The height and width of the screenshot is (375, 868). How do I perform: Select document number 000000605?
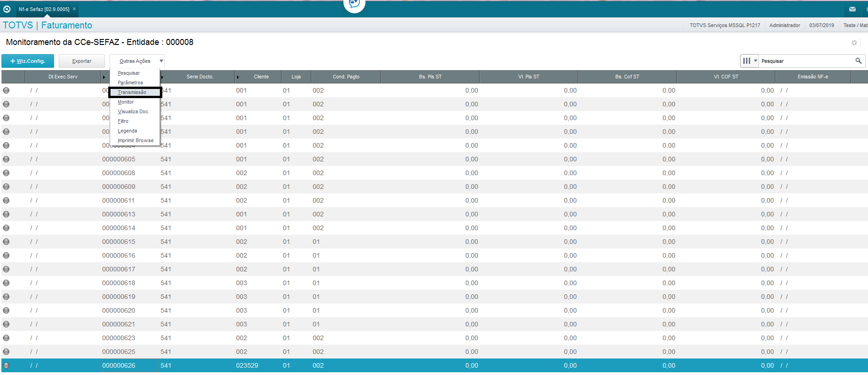[x=119, y=159]
